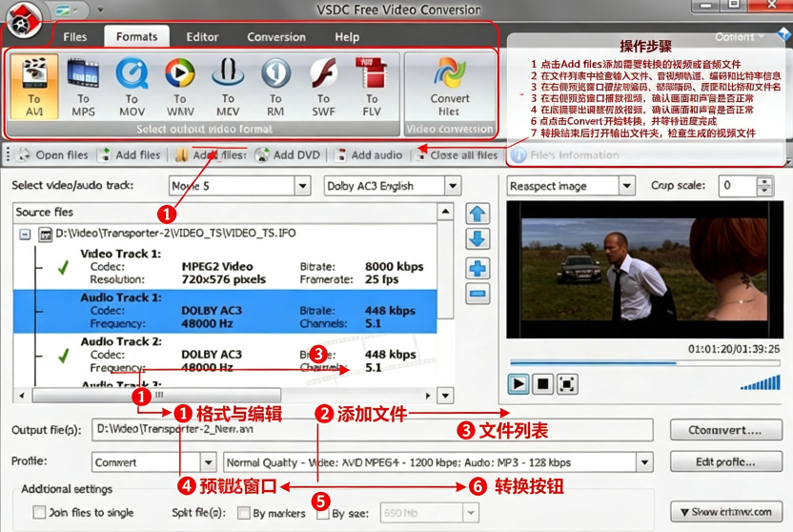Choose the To RM RealMedia format
793x532 pixels.
[x=275, y=87]
